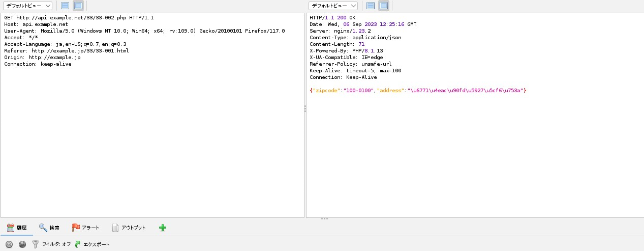644x251 pixels.
Task: Click the Referrer-Policy: unsafe-url header
Action: [351, 64]
